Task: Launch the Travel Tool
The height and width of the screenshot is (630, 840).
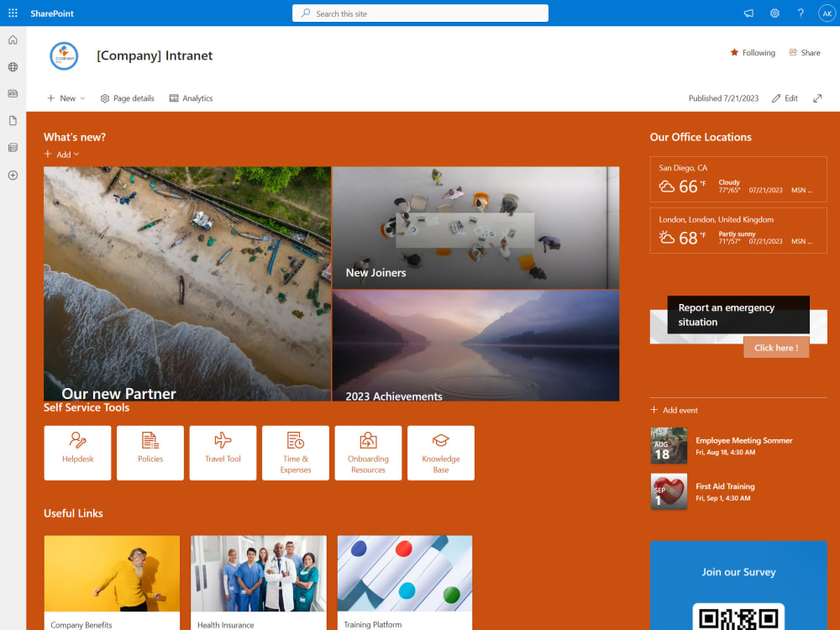Action: pos(223,453)
